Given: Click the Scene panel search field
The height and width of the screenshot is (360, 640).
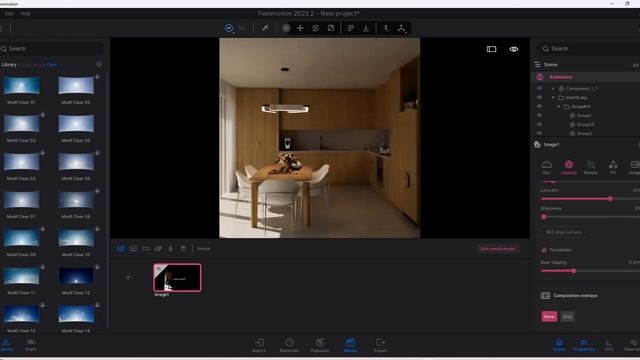Looking at the screenshot, I should (588, 49).
